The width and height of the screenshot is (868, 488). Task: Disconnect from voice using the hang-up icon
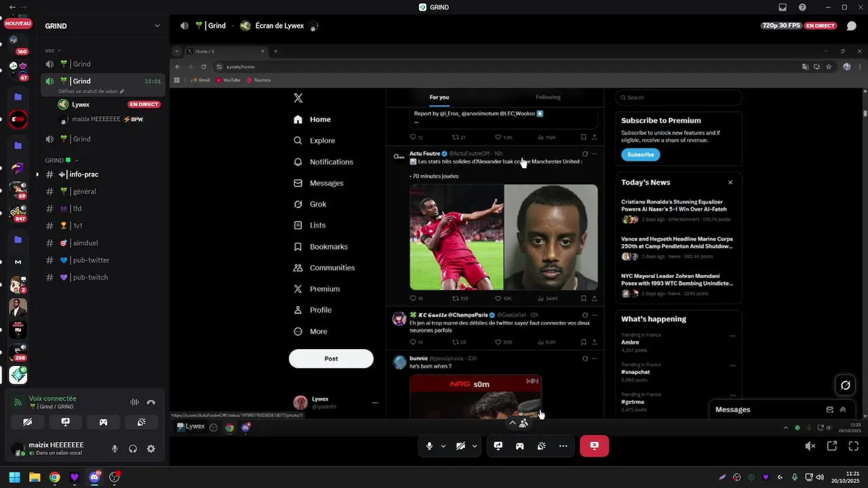(151, 403)
